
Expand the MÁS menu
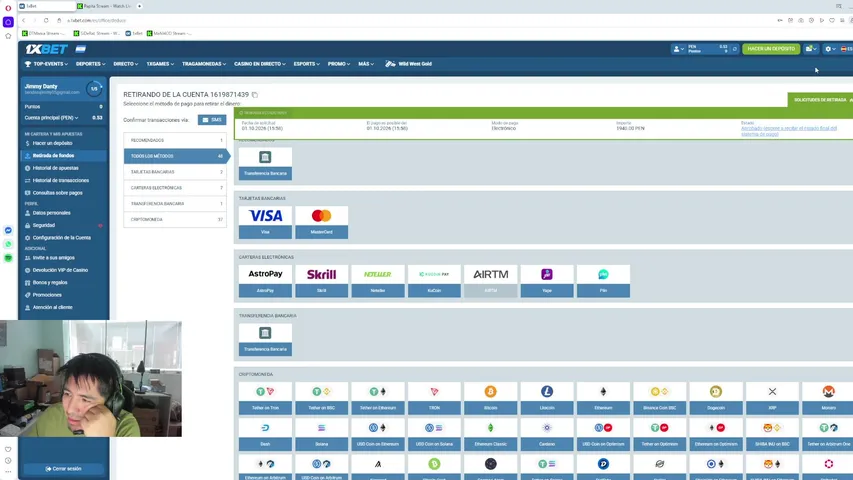366,64
